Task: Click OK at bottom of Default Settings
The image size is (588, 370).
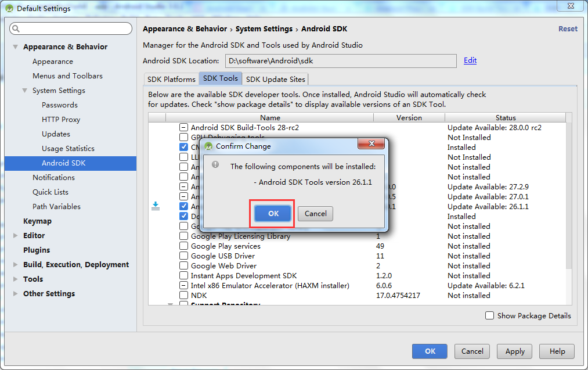Action: point(430,351)
